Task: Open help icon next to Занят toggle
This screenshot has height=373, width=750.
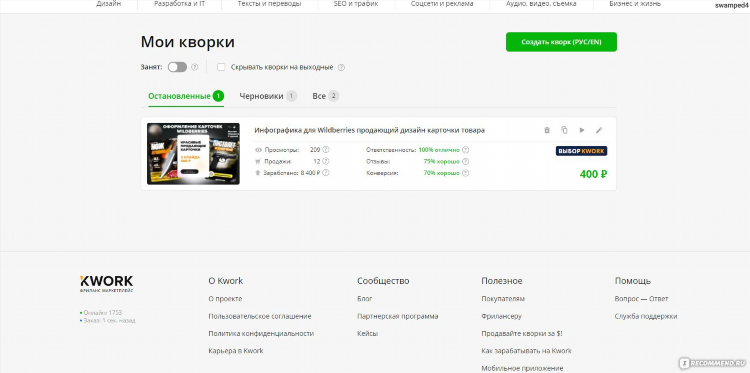Action: (x=194, y=67)
